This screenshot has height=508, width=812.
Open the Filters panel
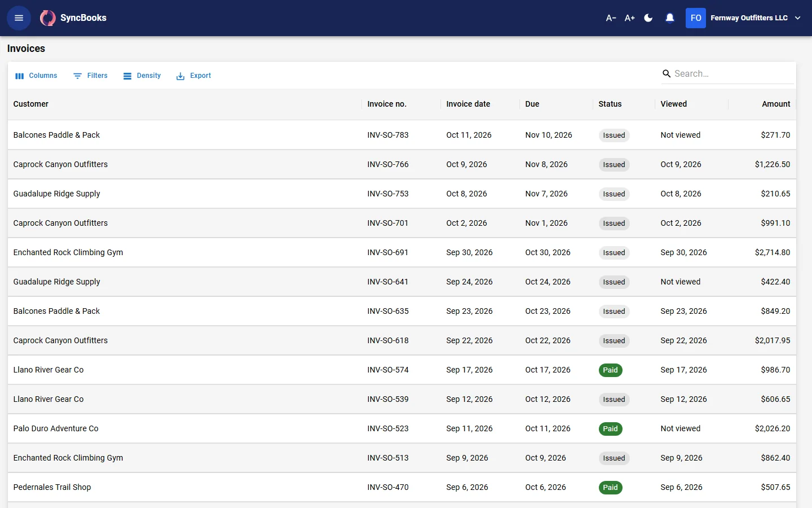coord(90,76)
